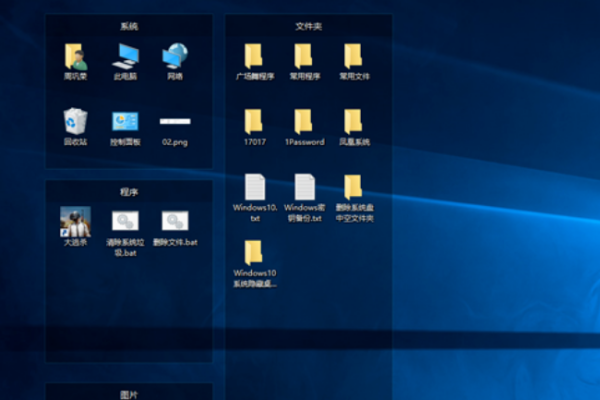The image size is (600, 400).
Task: Open the 回收站 Recycle Bin
Action: [75, 122]
